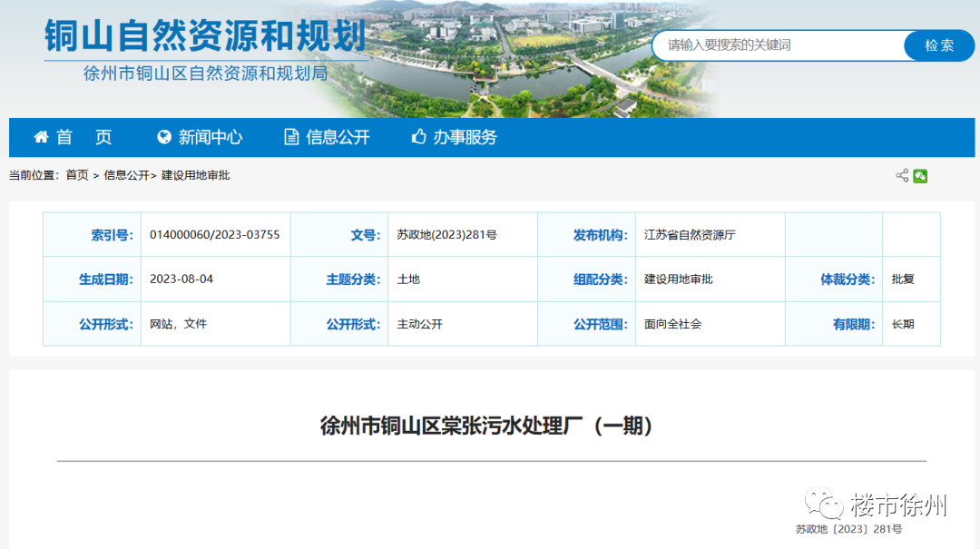Go to 首页 in the breadcrumb
The image size is (980, 549).
(x=77, y=176)
